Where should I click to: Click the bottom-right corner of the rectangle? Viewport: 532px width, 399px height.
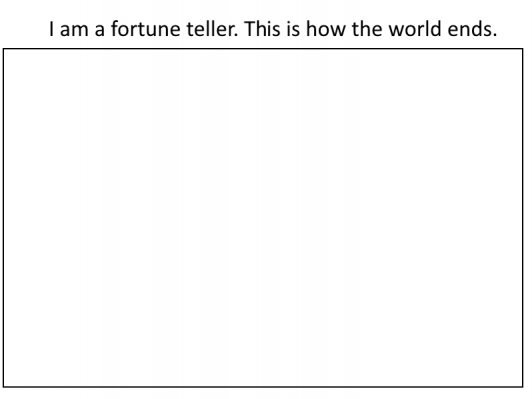tap(522, 386)
